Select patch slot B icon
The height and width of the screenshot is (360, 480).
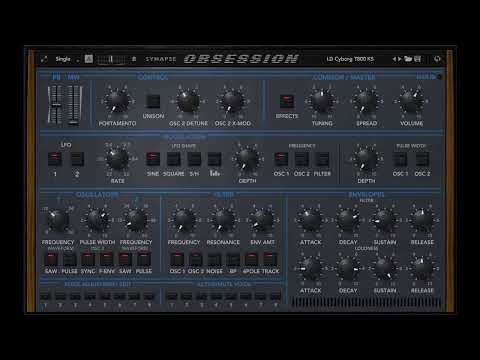coord(134,59)
